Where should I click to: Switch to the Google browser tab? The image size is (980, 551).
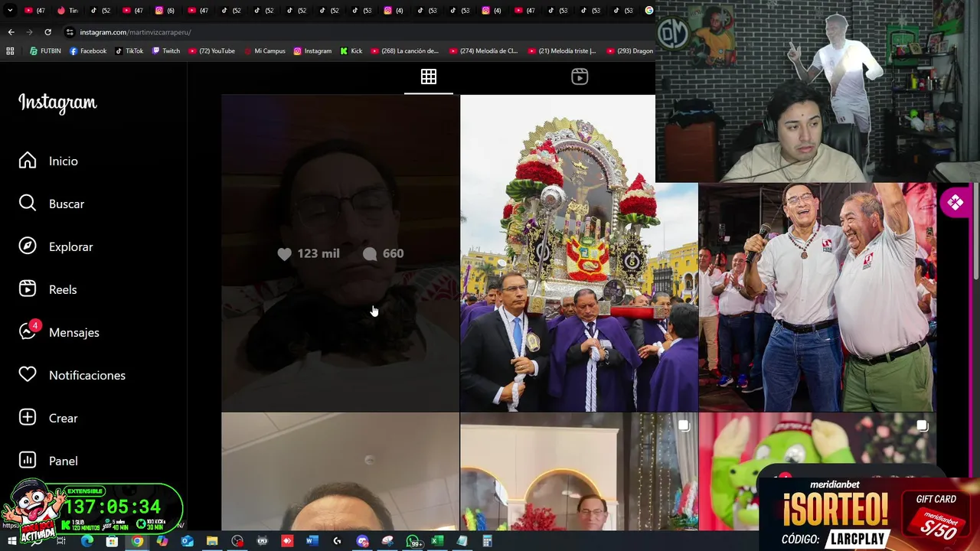(649, 11)
